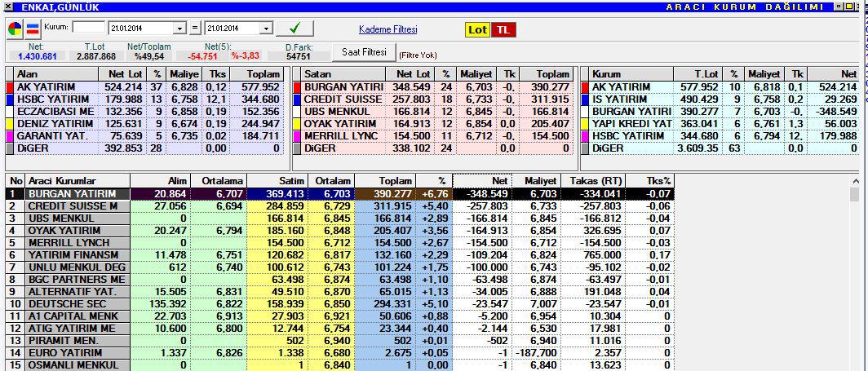Select the ALTERNATIF YAT. row

point(340,291)
